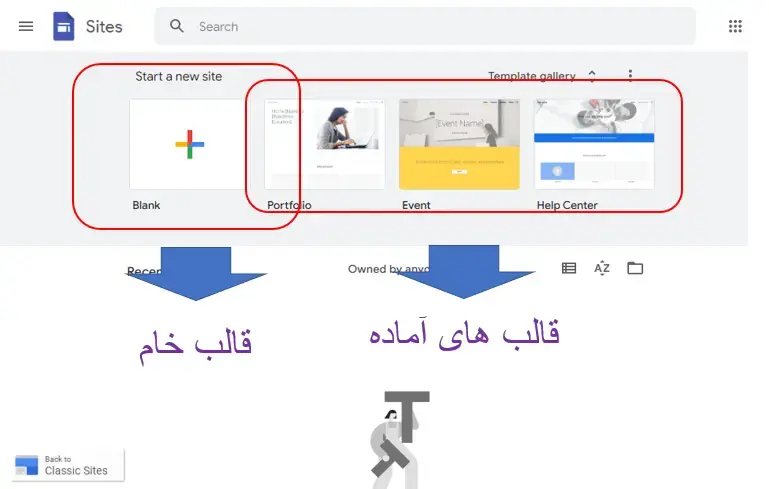Click the Help Center label text
The width and height of the screenshot is (769, 489).
coord(567,205)
